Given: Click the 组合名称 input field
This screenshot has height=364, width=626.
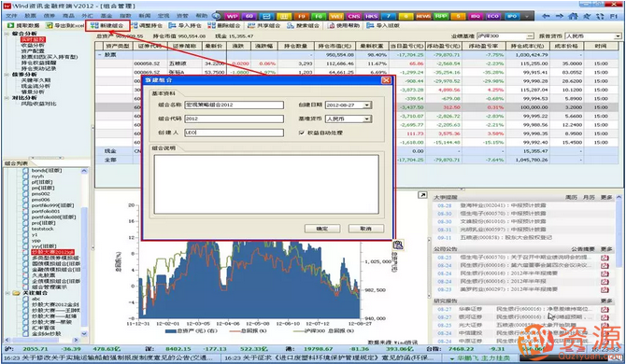Looking at the screenshot, I should (x=235, y=105).
